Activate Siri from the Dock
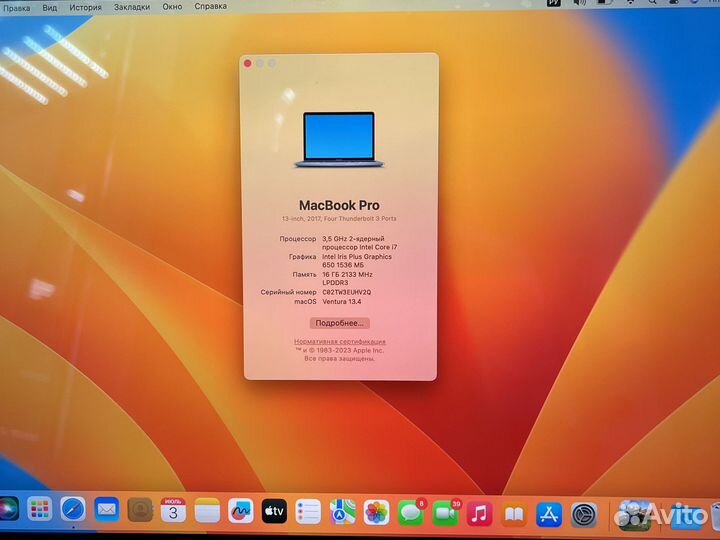 coord(8,509)
